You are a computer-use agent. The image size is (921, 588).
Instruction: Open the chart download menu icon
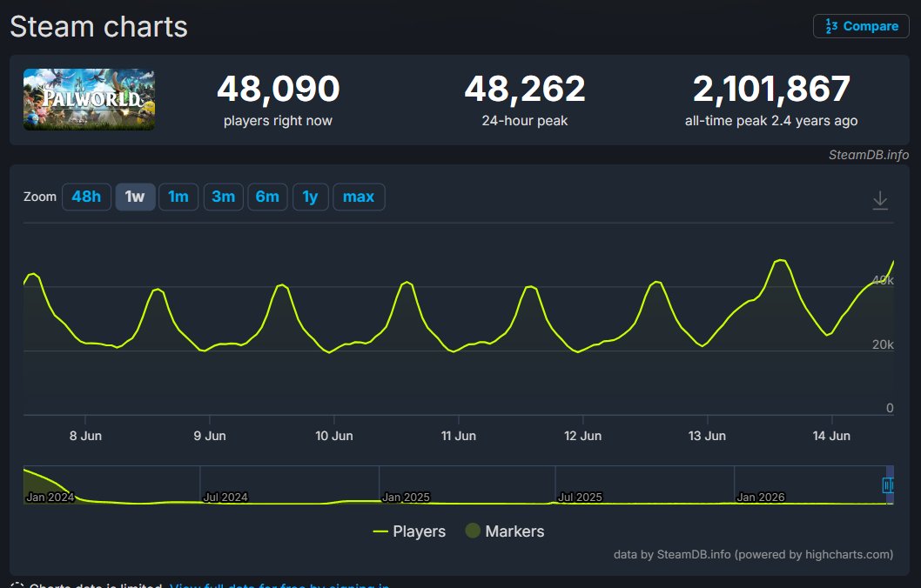pos(880,200)
